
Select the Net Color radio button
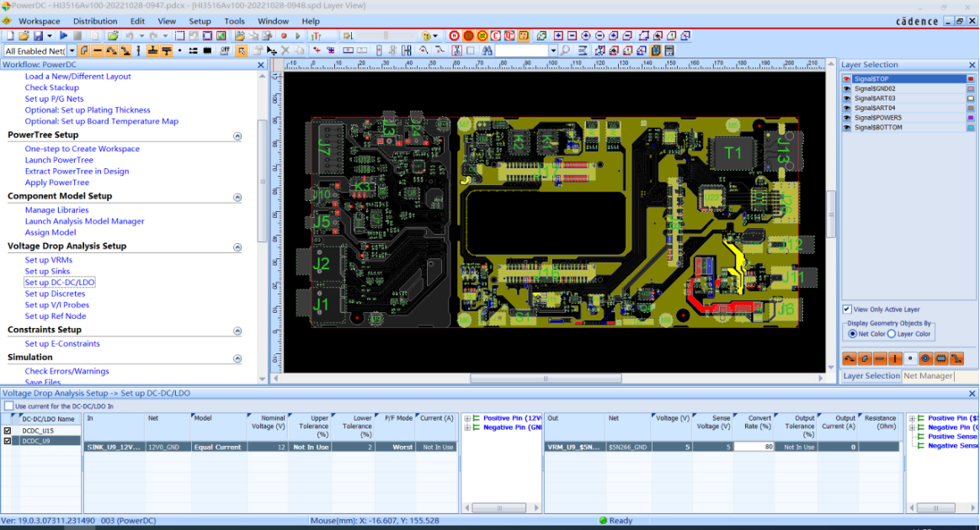[x=853, y=334]
